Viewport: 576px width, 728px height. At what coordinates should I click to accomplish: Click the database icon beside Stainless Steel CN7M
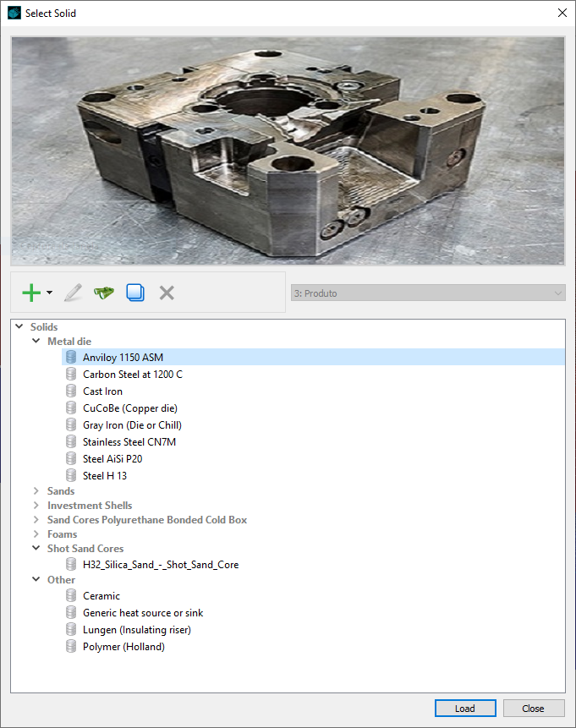pos(71,441)
